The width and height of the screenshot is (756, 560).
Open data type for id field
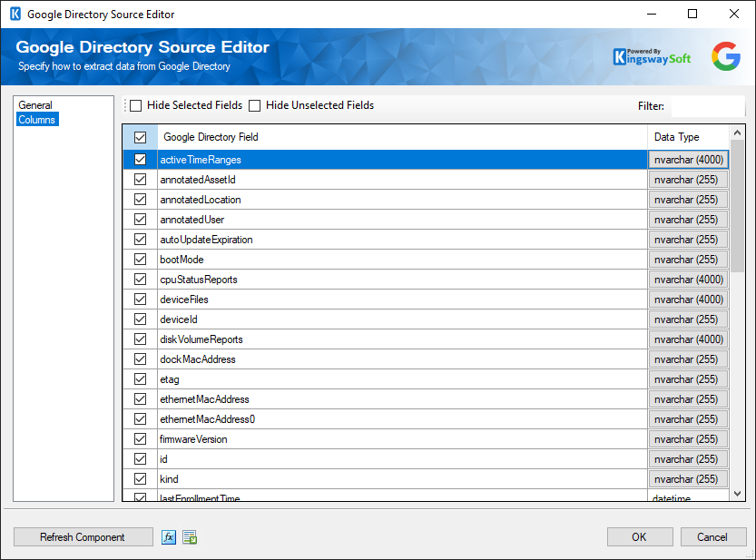click(688, 459)
